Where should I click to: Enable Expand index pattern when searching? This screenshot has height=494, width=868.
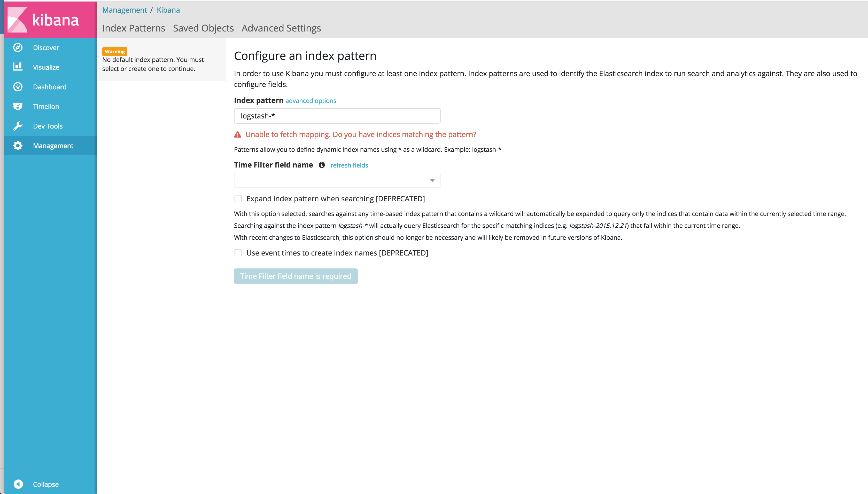coord(238,198)
